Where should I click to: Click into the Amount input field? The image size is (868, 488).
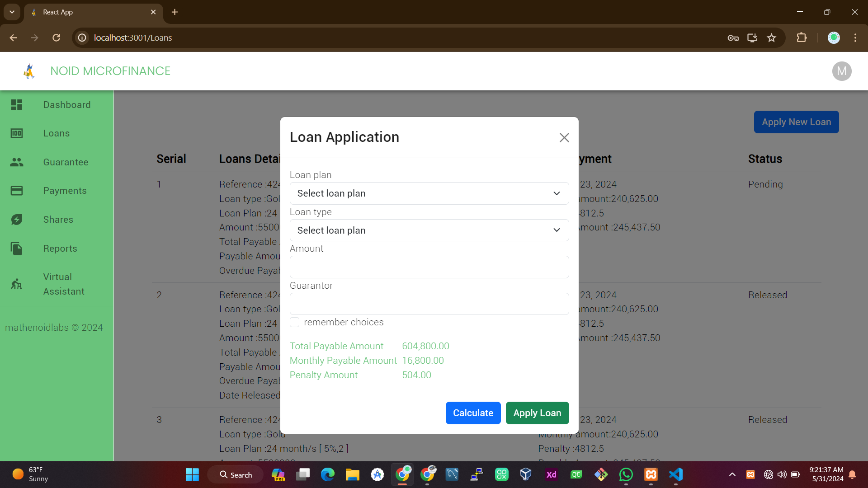tap(429, 267)
